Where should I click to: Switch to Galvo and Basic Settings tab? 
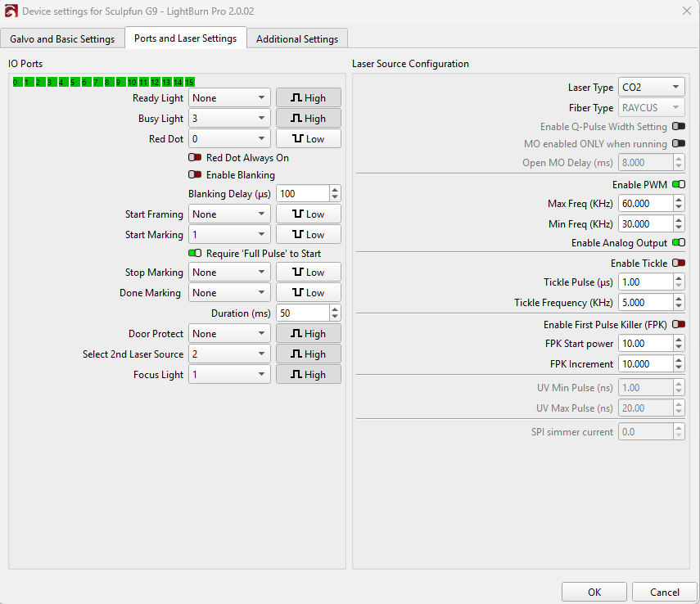coord(62,39)
